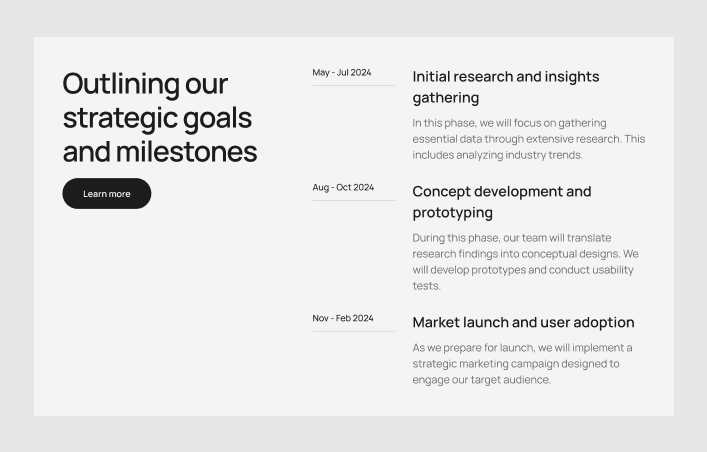
Task: Click the divider line under Aug - Oct 2024
Action: click(353, 201)
